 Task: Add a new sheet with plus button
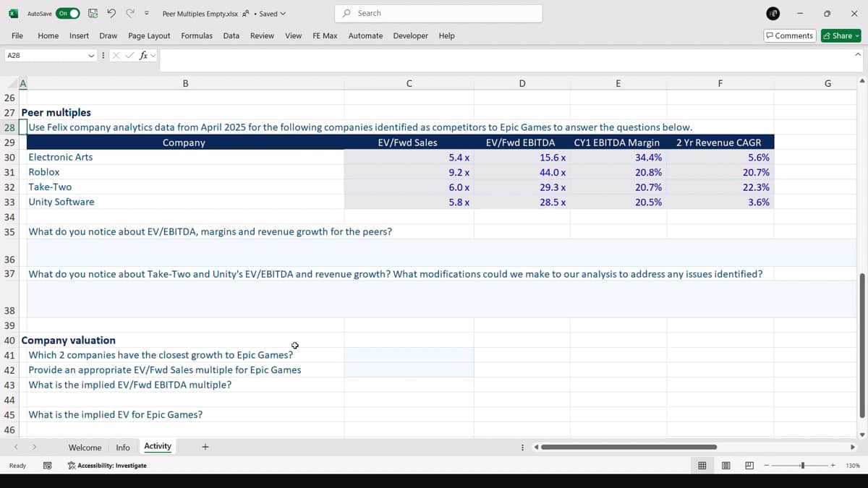point(205,447)
